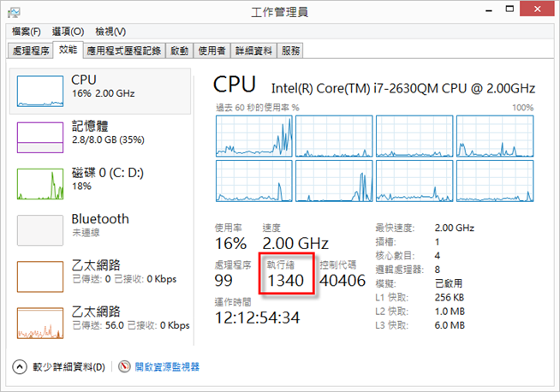560x392 pixels.
Task: Click the first logical processor graph
Action: coord(254,134)
